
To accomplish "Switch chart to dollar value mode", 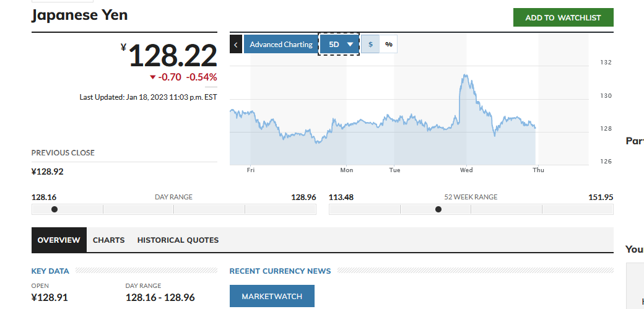I will [x=370, y=44].
